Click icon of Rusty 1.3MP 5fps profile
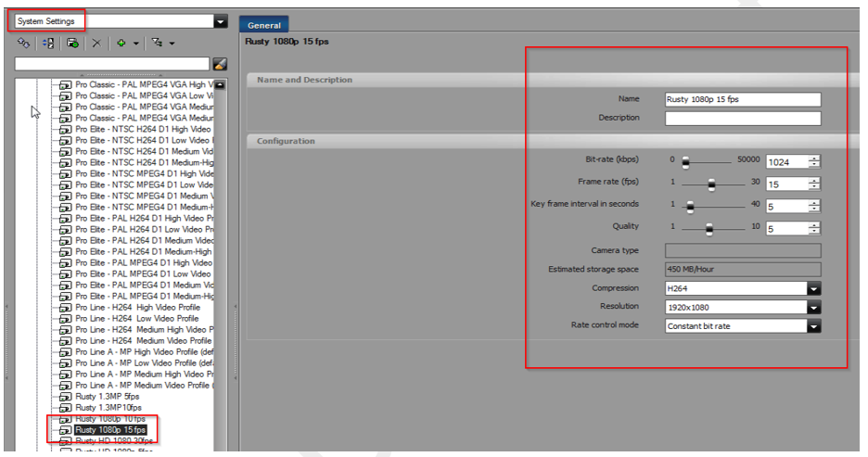868x457 pixels. [x=65, y=397]
